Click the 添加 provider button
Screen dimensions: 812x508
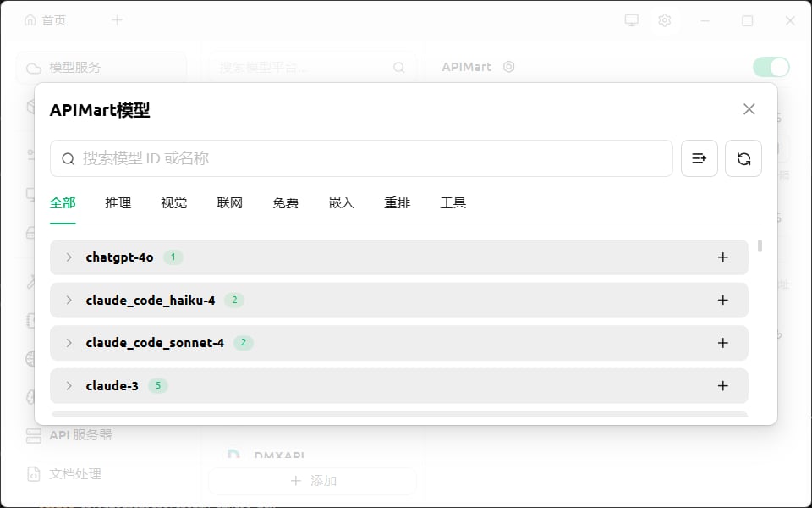pos(313,481)
